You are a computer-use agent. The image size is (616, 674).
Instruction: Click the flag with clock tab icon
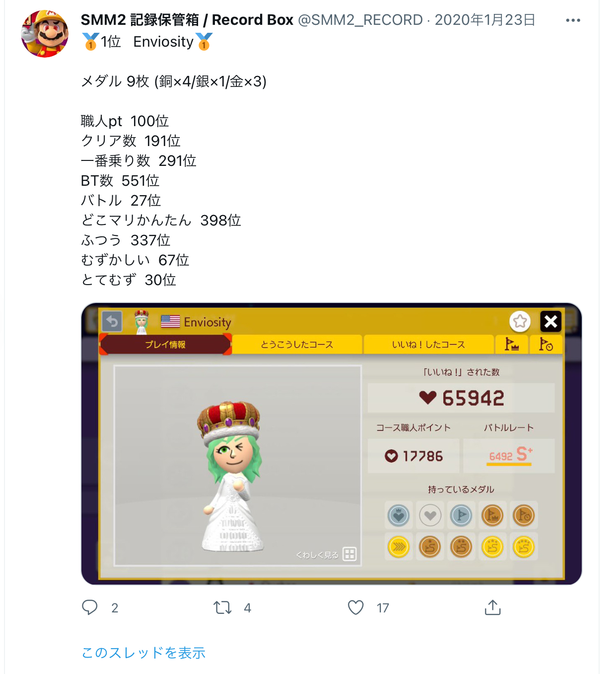[x=546, y=344]
